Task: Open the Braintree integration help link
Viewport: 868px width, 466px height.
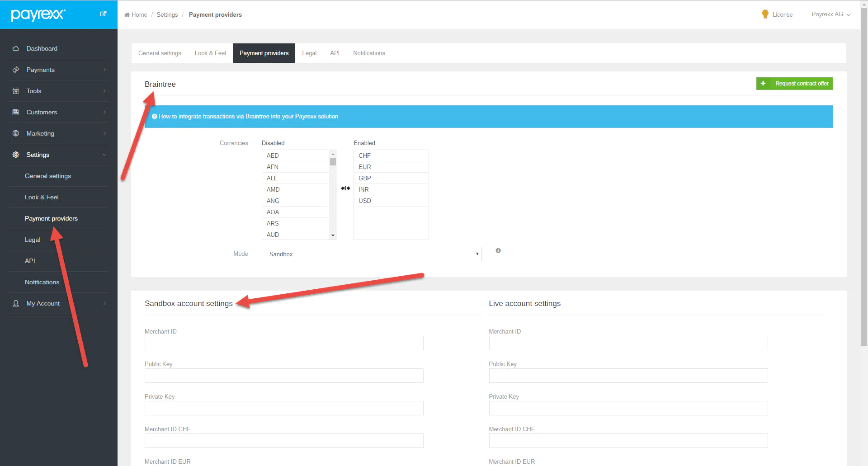Action: pos(248,117)
